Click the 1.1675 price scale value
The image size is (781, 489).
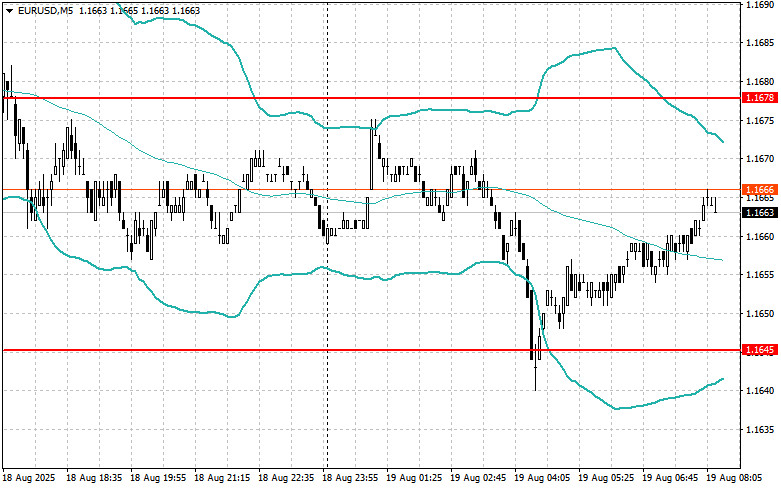pyautogui.click(x=760, y=120)
